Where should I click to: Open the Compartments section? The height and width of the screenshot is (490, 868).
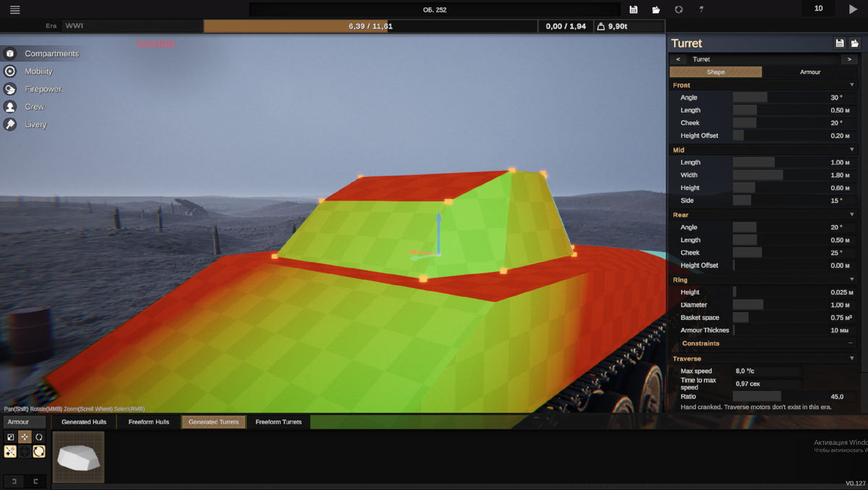click(x=42, y=53)
